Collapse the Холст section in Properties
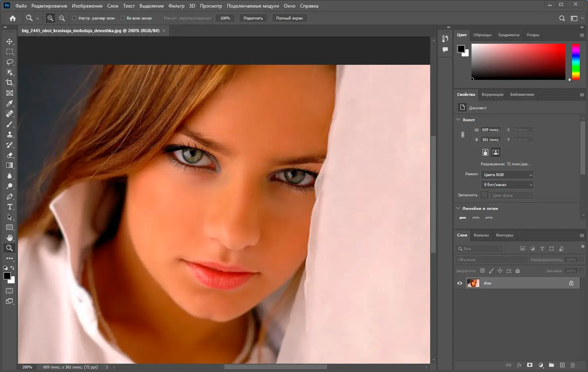 tap(458, 120)
